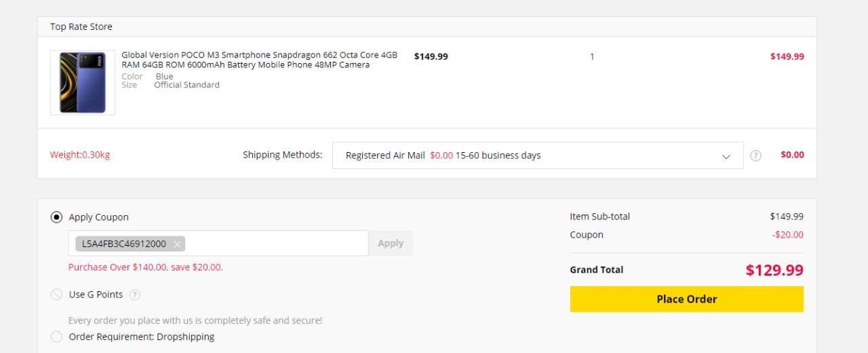868x353 pixels.
Task: Click the Color Blue attribute text
Action: pyautogui.click(x=148, y=77)
